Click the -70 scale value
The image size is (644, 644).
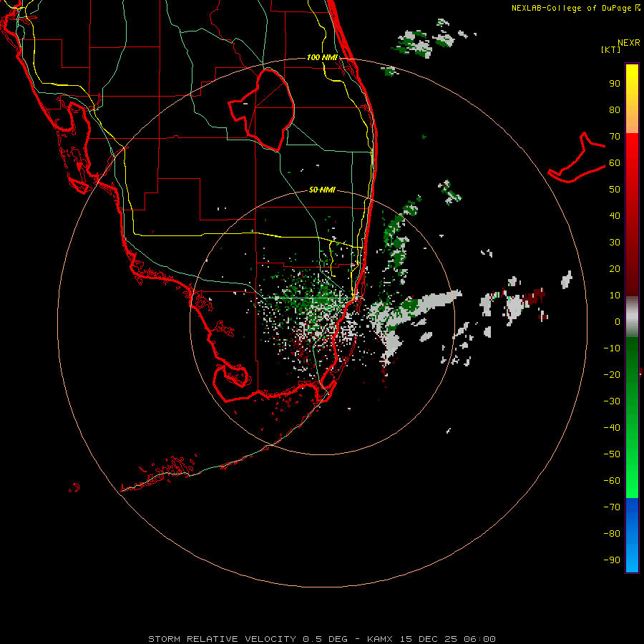(612, 507)
